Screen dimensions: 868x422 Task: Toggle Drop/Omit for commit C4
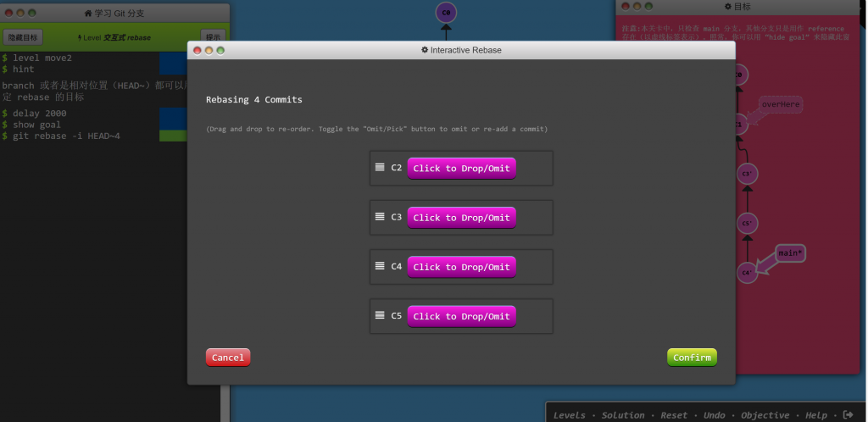(461, 267)
